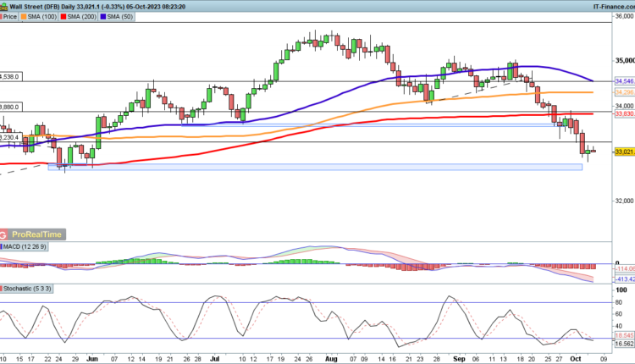635x364 pixels.
Task: Select the 33,880.0 horizontal level label
Action: coord(9,108)
